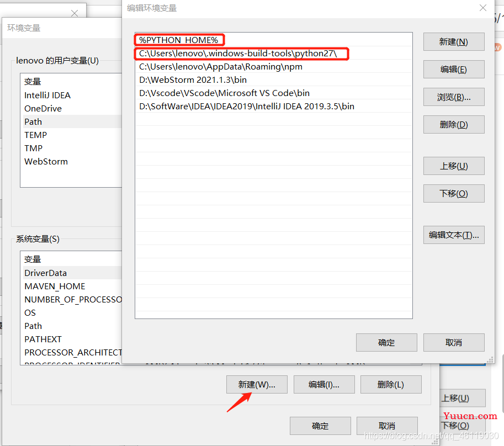Select the TEMP user variable

[x=71, y=135]
